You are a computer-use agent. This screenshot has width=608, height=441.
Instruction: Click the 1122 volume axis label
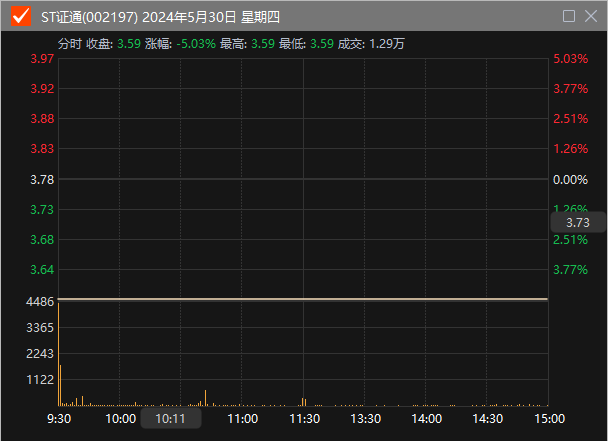[x=40, y=380]
